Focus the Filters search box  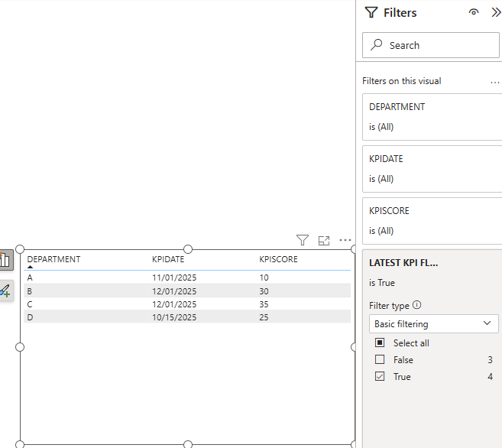tap(431, 45)
